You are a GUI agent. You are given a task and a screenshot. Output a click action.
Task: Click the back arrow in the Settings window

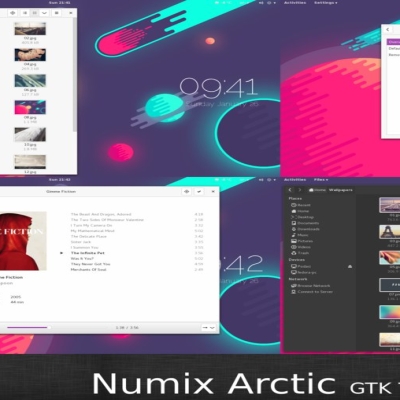tap(387, 30)
